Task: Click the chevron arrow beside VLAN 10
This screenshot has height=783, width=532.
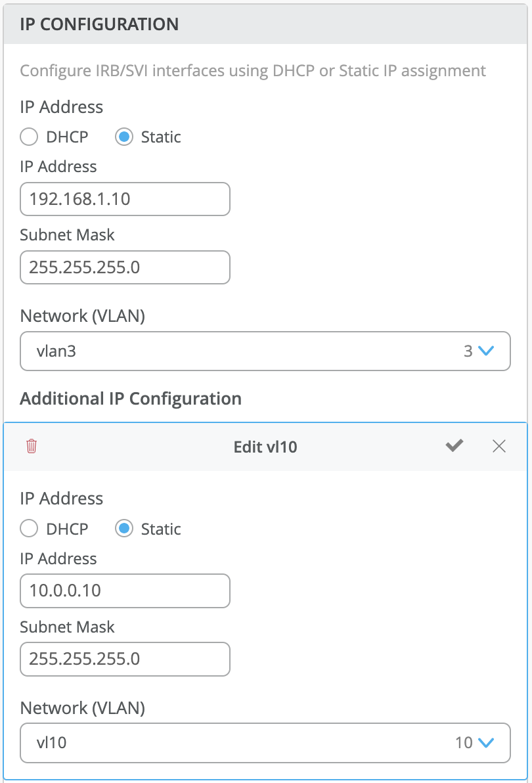Action: pos(486,743)
